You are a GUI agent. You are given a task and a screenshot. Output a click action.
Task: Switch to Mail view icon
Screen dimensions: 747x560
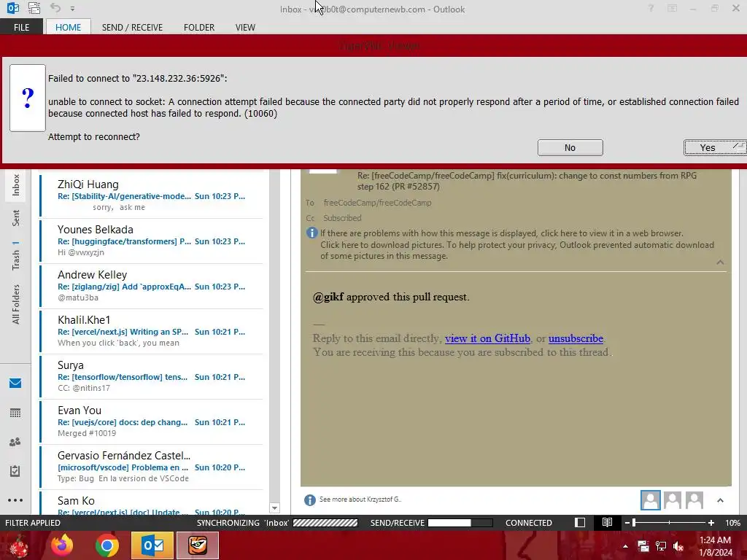click(x=15, y=384)
